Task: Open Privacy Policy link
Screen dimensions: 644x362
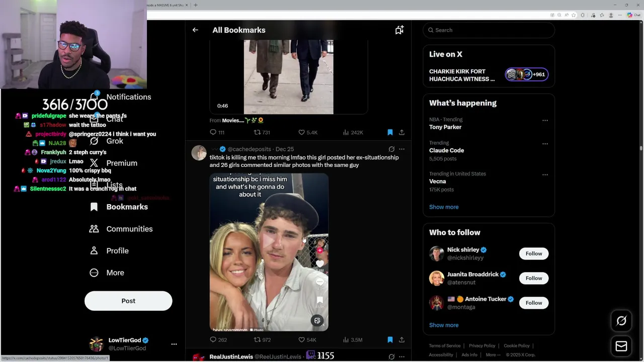Action: tap(482, 346)
